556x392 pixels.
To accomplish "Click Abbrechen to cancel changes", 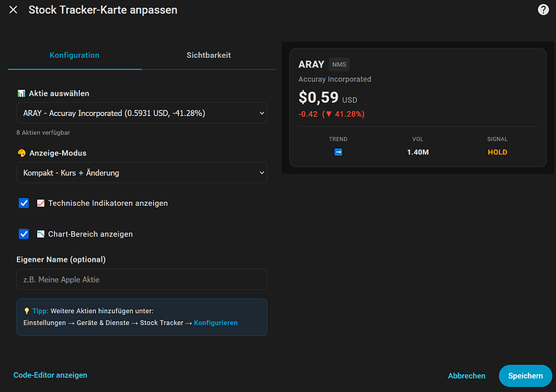I will pyautogui.click(x=467, y=376).
